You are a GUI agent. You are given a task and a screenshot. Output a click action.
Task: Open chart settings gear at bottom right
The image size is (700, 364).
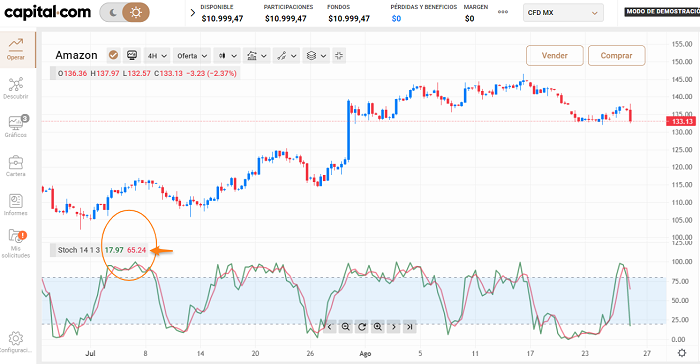click(x=682, y=353)
